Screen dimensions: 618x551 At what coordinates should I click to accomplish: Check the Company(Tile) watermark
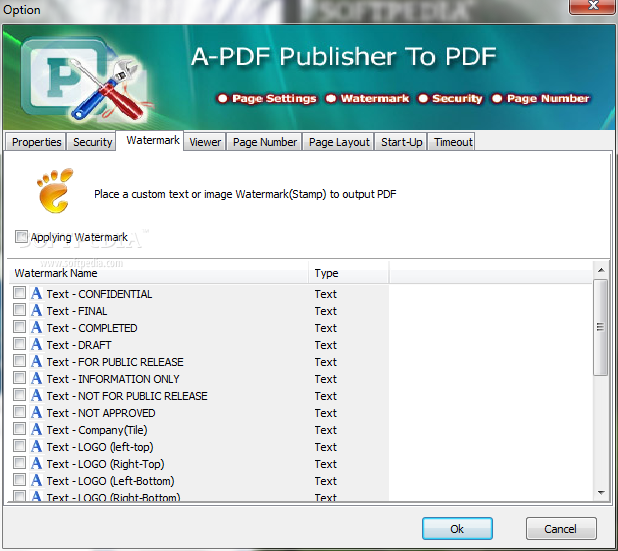click(19, 429)
